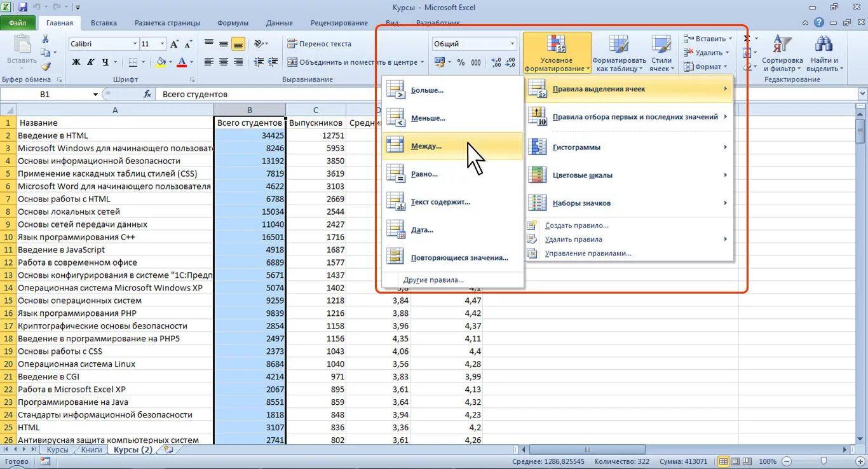Choose Дата... rule
Screen dimensions: 868x469
coord(453,230)
